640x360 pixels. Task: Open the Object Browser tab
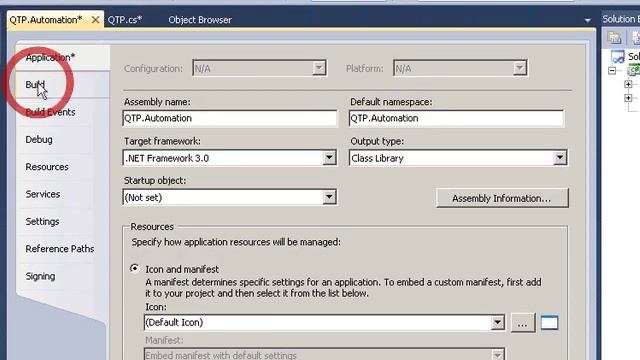coord(200,20)
